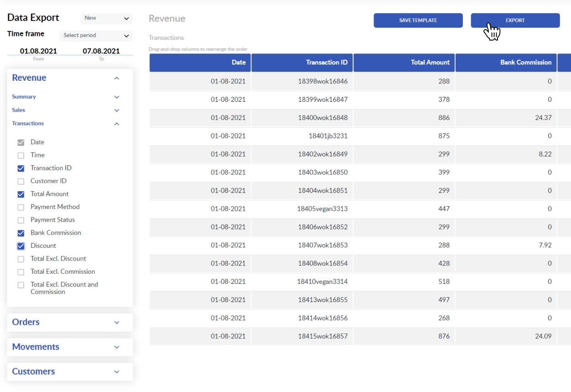Select transaction 18400wok16848
This screenshot has height=392, width=571.
pos(323,118)
